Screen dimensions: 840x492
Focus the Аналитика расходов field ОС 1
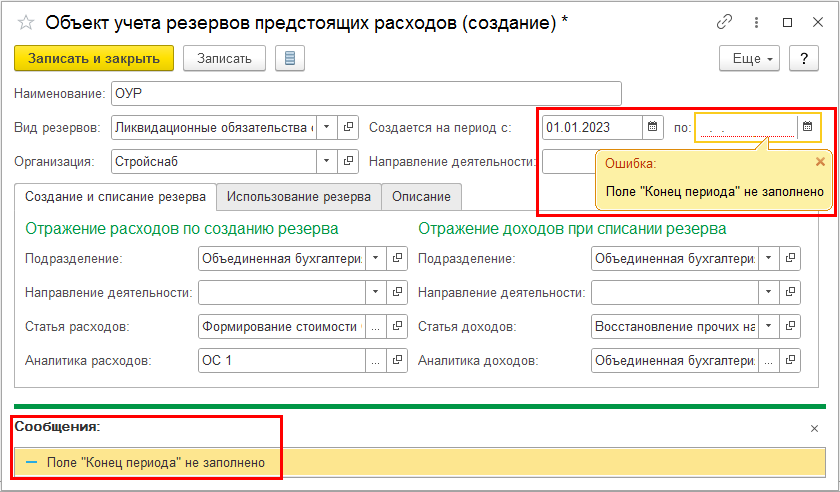pos(282,360)
